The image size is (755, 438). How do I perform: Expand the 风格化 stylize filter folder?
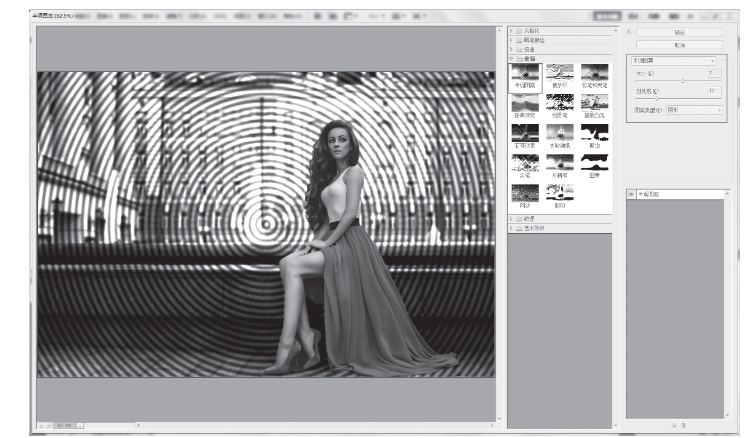coord(528,32)
